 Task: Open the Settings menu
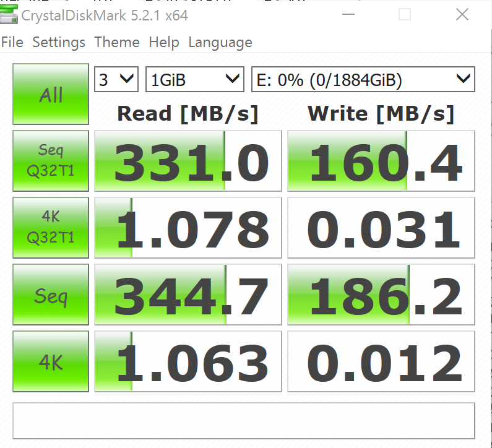click(59, 42)
